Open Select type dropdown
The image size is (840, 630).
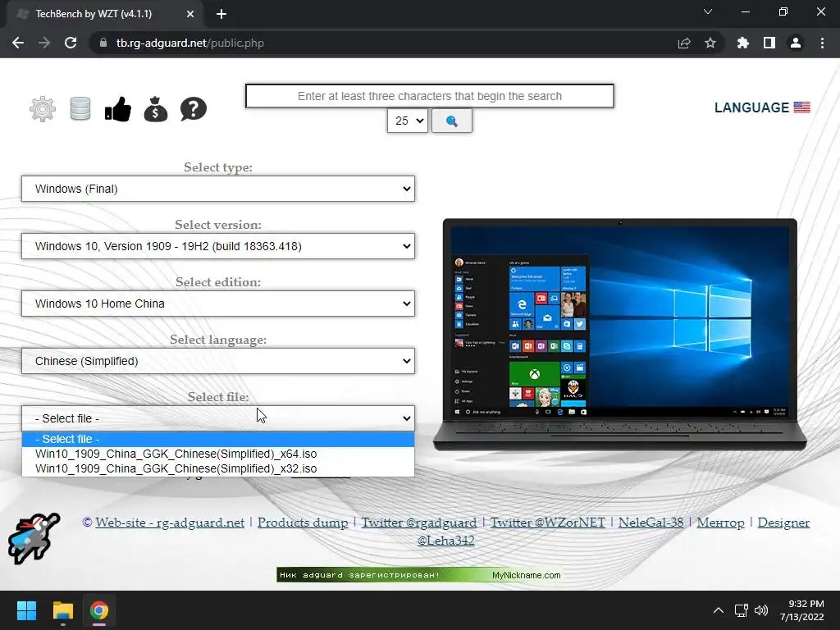tap(218, 189)
